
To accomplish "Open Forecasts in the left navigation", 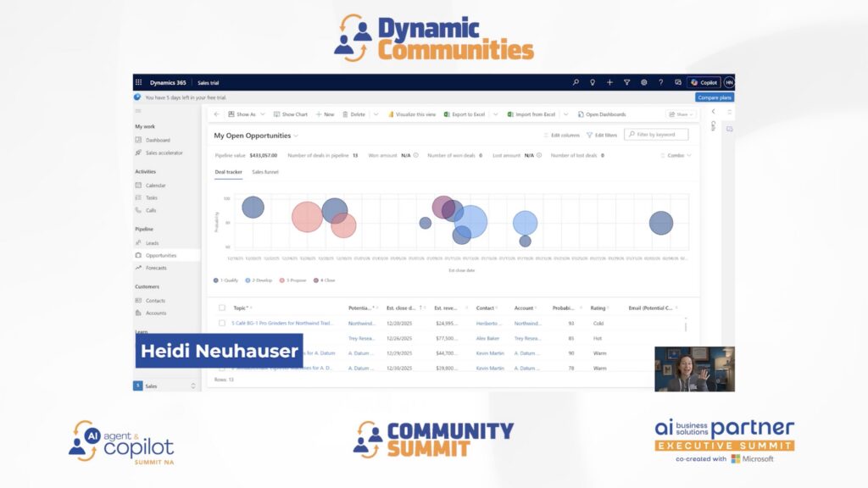I will click(155, 268).
